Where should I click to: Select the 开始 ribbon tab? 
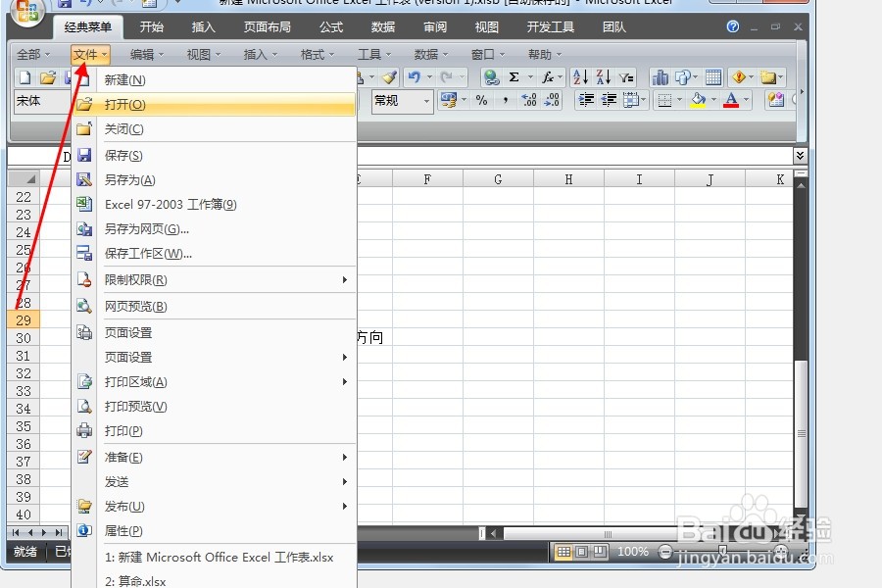[x=151, y=27]
